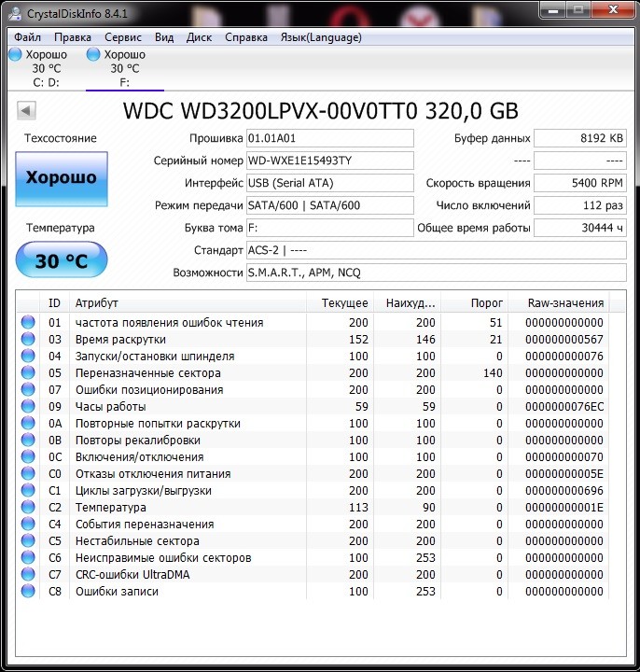Click the CrystalDiskInfo title bar icon
This screenshot has height=672, width=640.
(16, 14)
